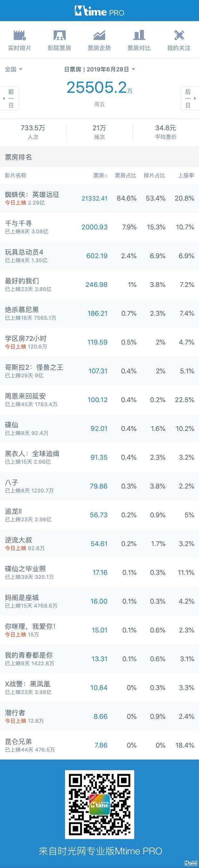This screenshot has width=199, height=868.
Task: Open the 影院票房 cinema icon
Action: [x=59, y=35]
